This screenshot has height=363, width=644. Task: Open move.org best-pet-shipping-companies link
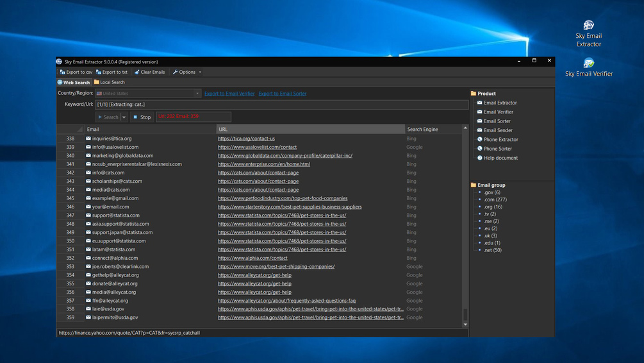coord(276,266)
